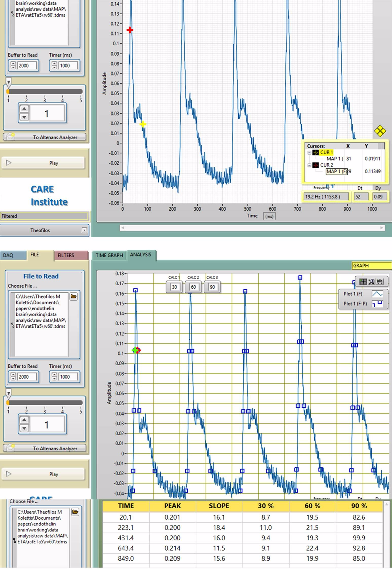Switch to the ANALYSIS tab
The height and width of the screenshot is (569, 392).
point(141,255)
